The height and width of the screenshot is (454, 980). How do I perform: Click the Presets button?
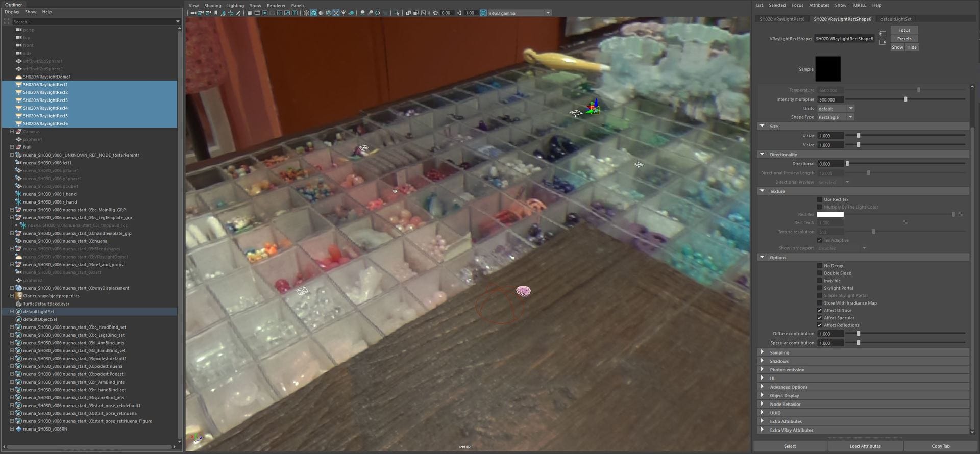tap(904, 39)
